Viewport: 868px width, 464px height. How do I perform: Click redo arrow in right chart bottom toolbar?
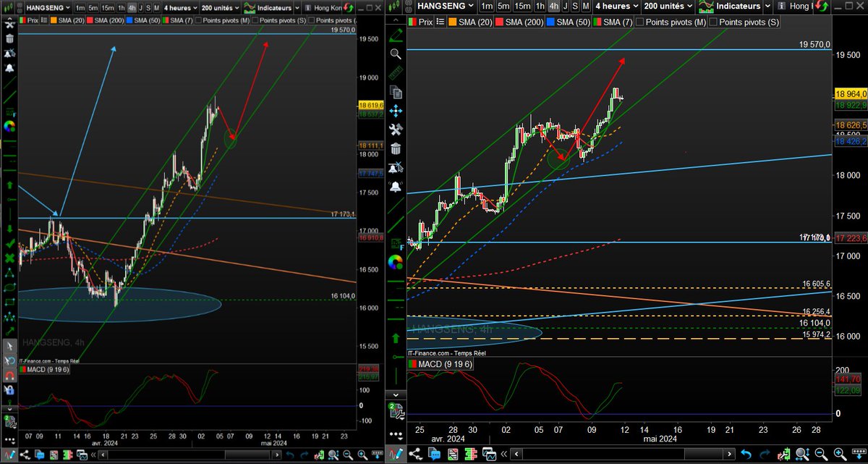(765, 453)
